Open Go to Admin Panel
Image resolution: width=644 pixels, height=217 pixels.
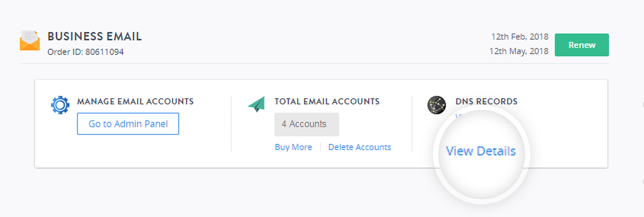click(x=128, y=124)
